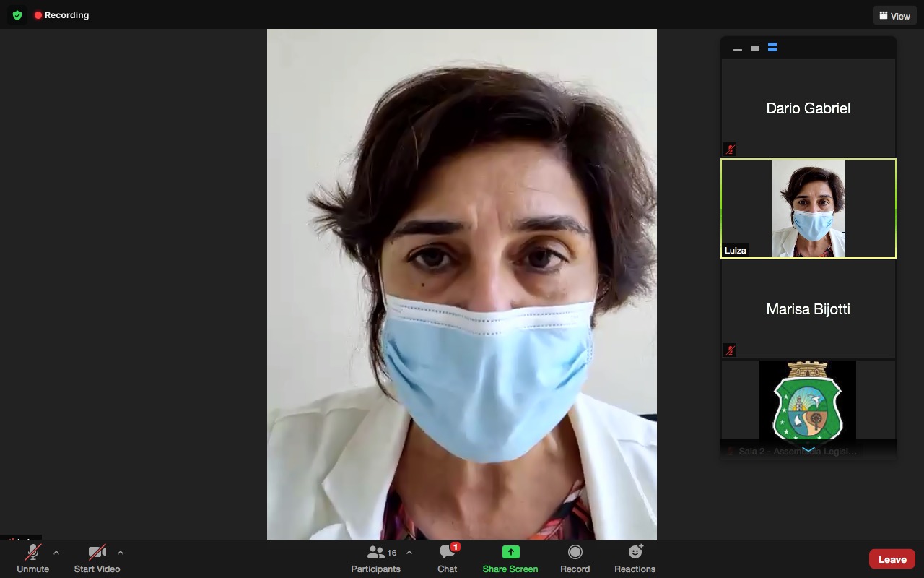Expand the arrow beside Participants
924x578 pixels.
(409, 553)
